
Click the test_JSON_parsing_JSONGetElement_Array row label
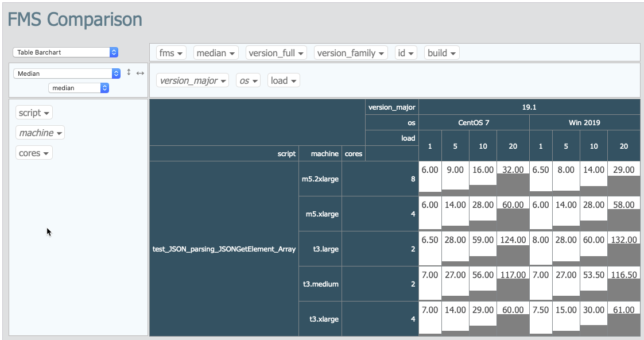(224, 249)
